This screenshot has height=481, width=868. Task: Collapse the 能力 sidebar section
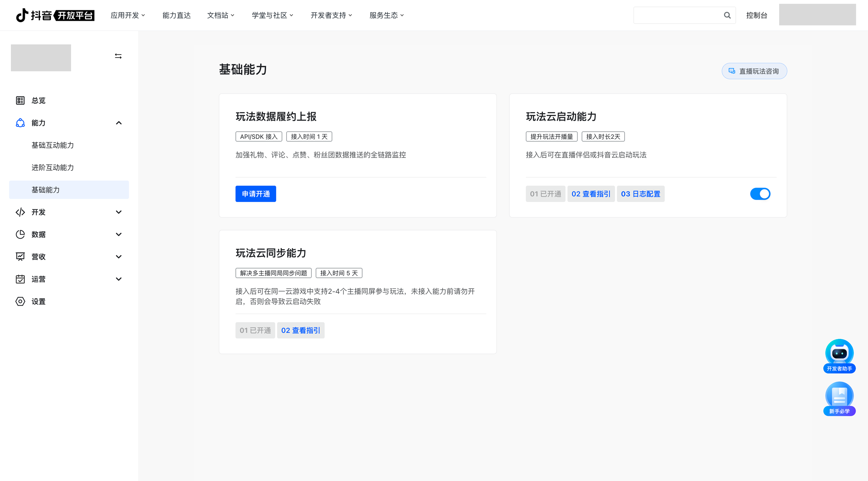tap(119, 123)
